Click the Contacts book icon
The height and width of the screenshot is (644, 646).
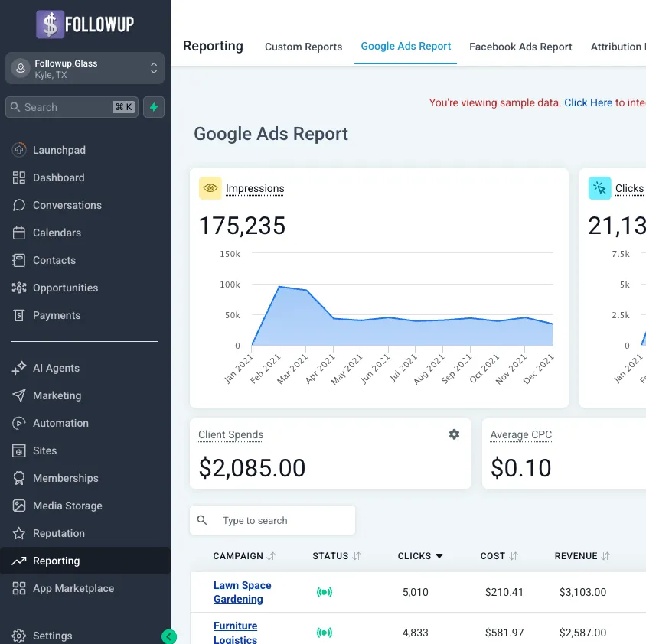[x=19, y=260]
